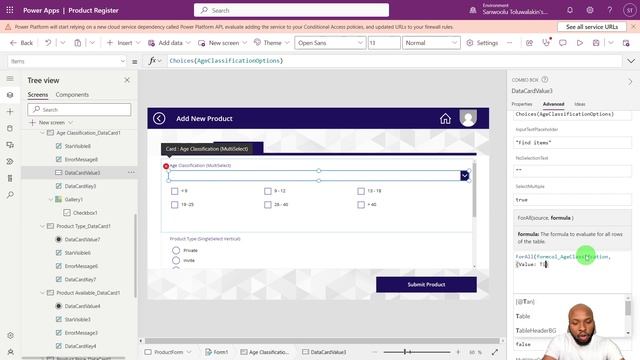The width and height of the screenshot is (640, 360).
Task: Open the help question mark icon
Action: [609, 10]
